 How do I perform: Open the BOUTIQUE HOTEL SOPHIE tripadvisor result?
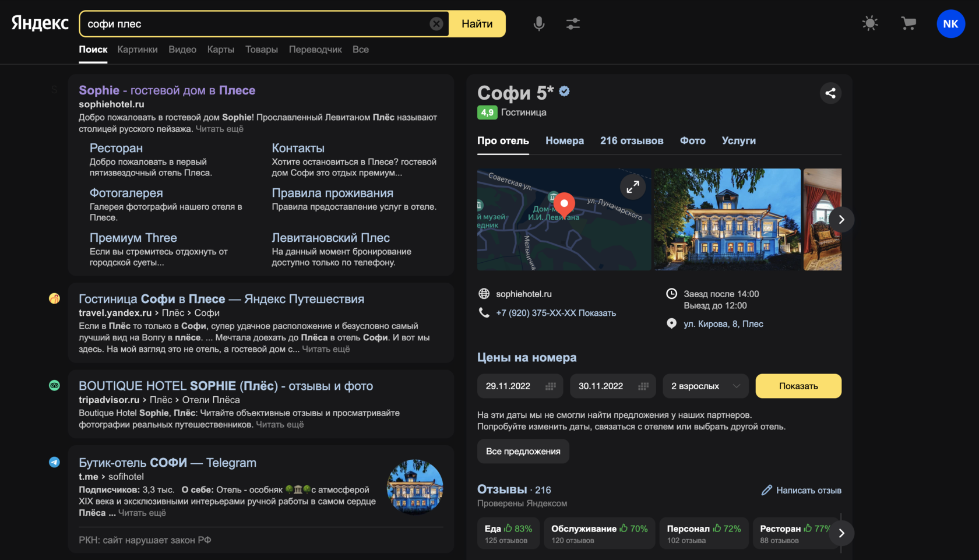pos(226,386)
